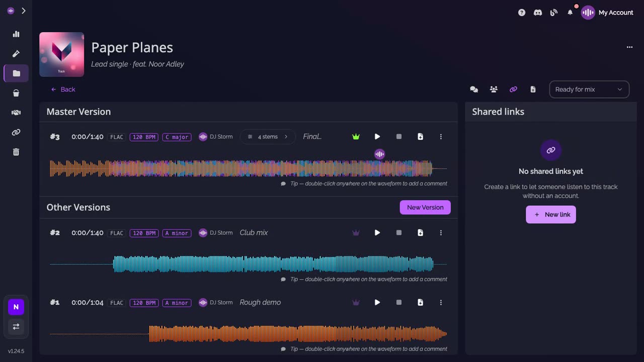Open the folder icon in sidebar

(x=16, y=73)
